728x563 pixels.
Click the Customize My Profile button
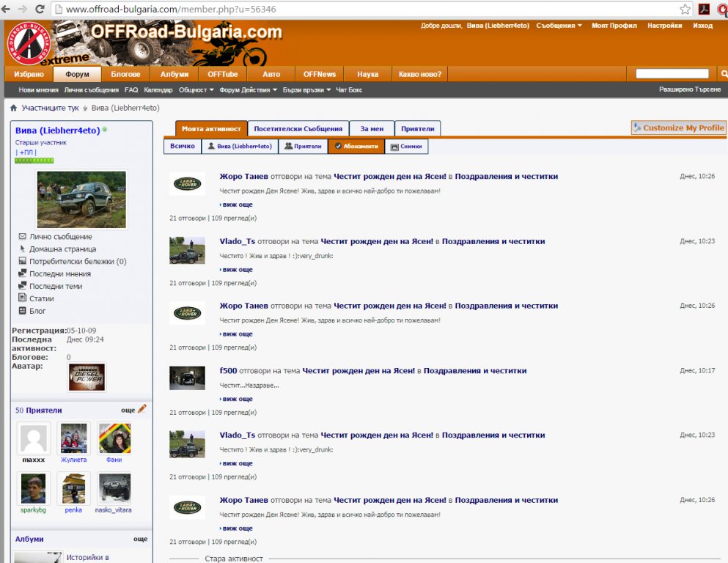(x=678, y=128)
